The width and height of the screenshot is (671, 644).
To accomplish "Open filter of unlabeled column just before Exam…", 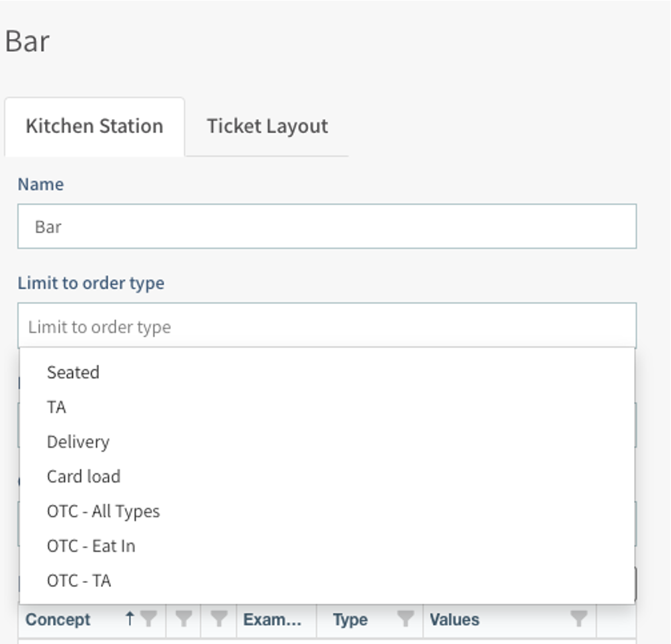I will pyautogui.click(x=219, y=619).
